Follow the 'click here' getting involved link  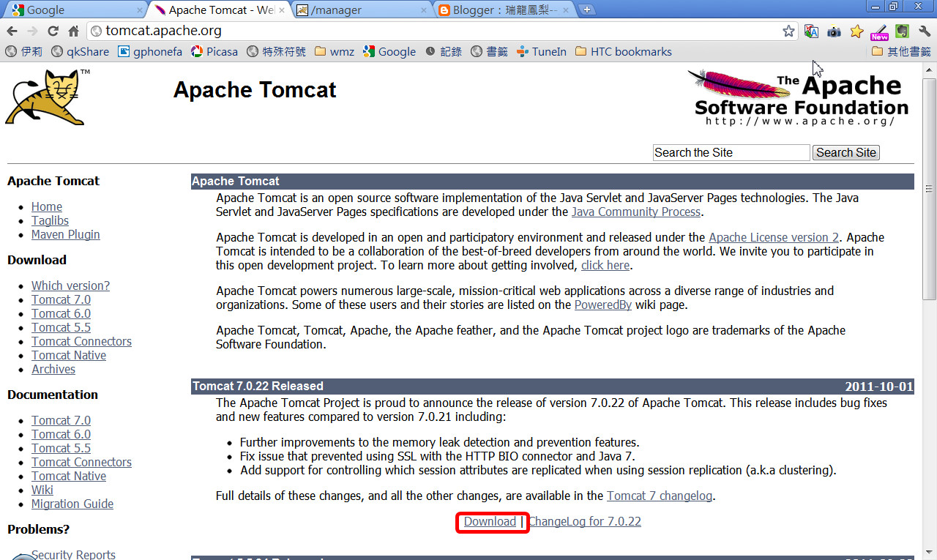(605, 265)
